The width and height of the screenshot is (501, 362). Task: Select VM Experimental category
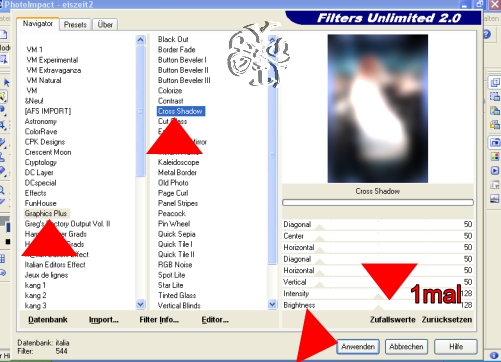(52, 60)
